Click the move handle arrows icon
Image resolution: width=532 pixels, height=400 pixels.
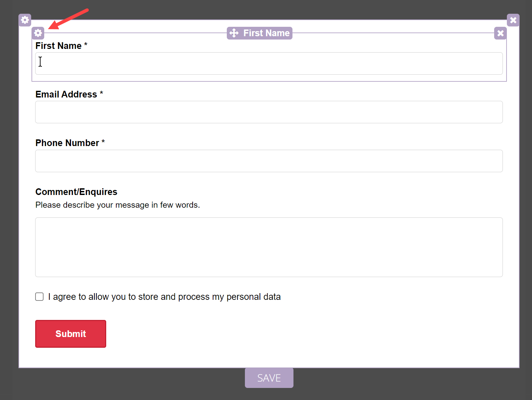tap(234, 33)
